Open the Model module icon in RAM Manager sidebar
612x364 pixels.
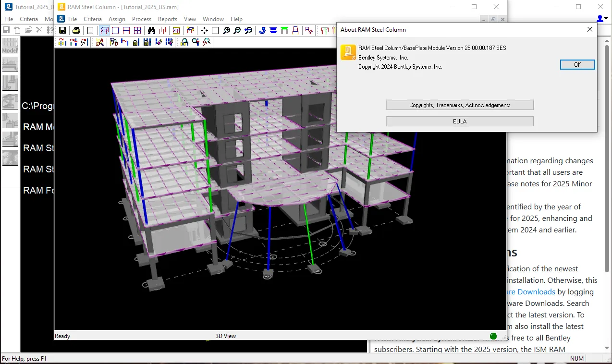pos(10,46)
